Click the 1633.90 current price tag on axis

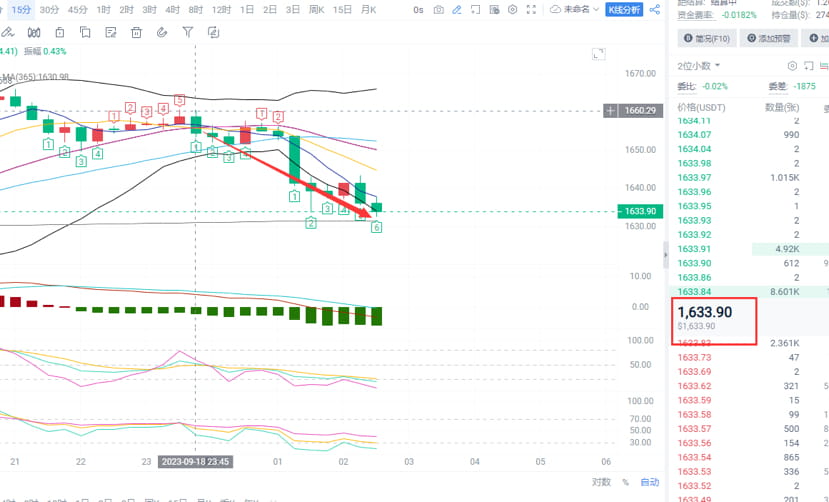pyautogui.click(x=640, y=211)
